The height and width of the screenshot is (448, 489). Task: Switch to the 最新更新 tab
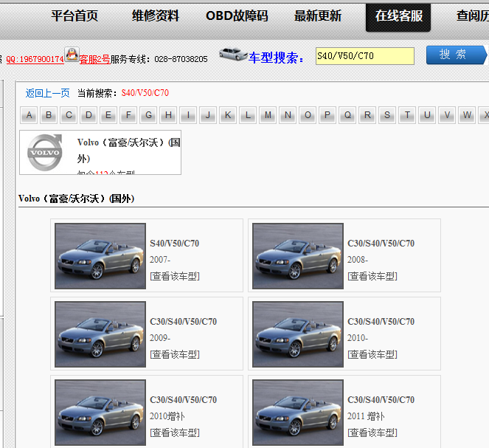(318, 16)
